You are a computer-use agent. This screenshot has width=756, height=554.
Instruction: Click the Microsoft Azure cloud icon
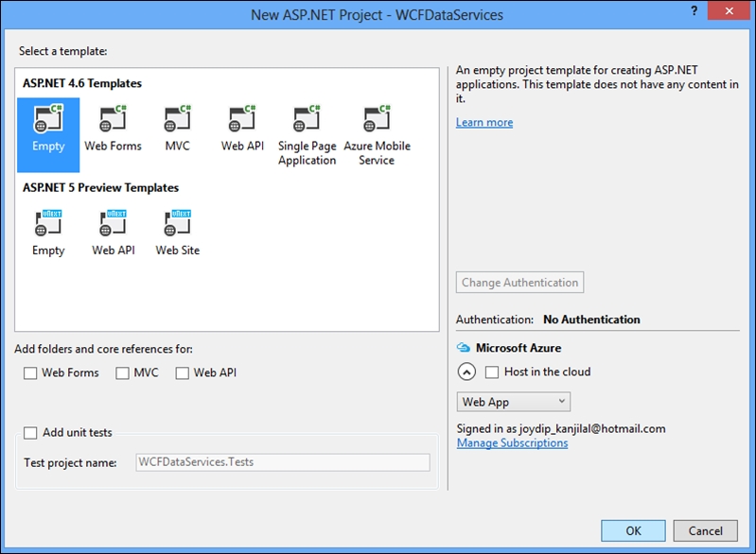tap(464, 347)
